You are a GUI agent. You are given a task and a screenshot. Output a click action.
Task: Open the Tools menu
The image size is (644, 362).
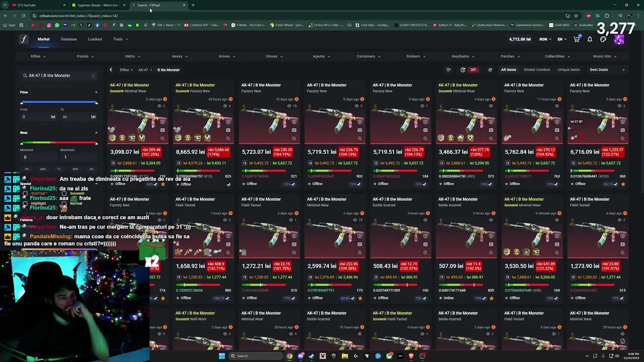click(120, 39)
